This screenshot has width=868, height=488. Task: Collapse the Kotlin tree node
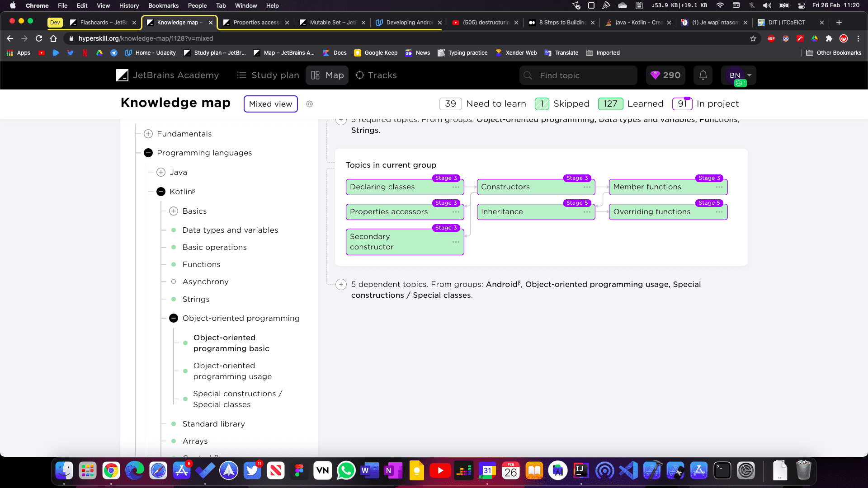pyautogui.click(x=161, y=192)
